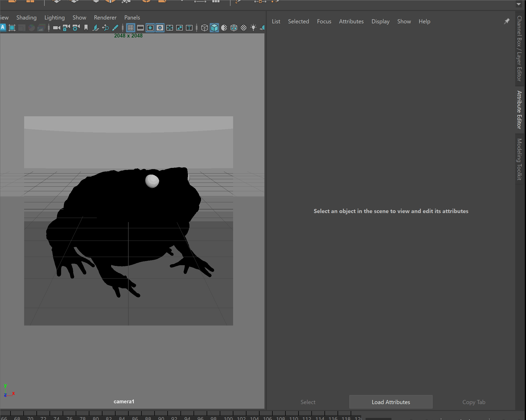Toggle the Film Gate display

click(x=140, y=28)
